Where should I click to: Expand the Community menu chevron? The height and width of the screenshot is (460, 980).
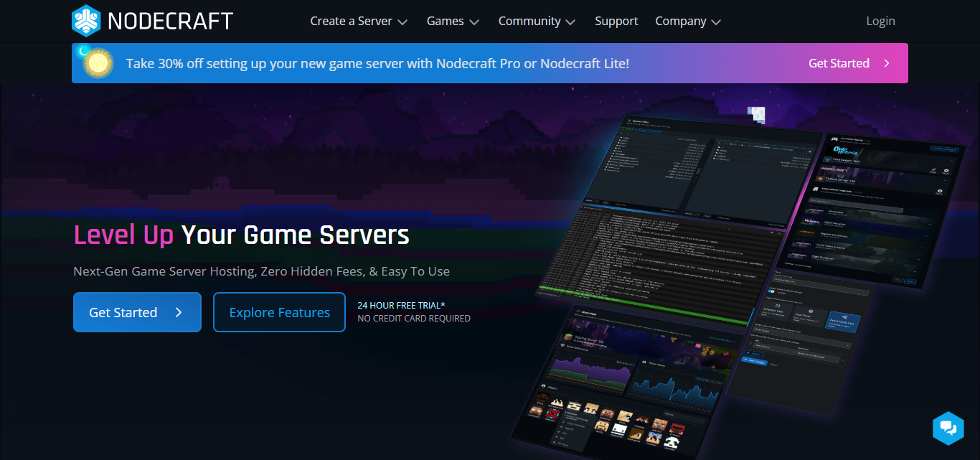coord(570,22)
